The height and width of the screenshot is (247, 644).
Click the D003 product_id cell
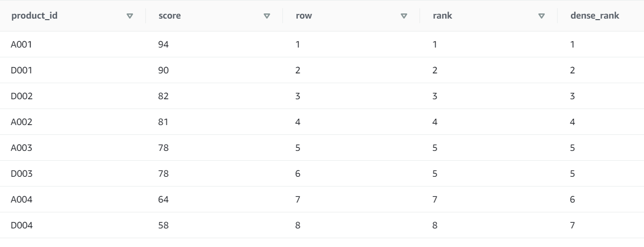point(22,174)
